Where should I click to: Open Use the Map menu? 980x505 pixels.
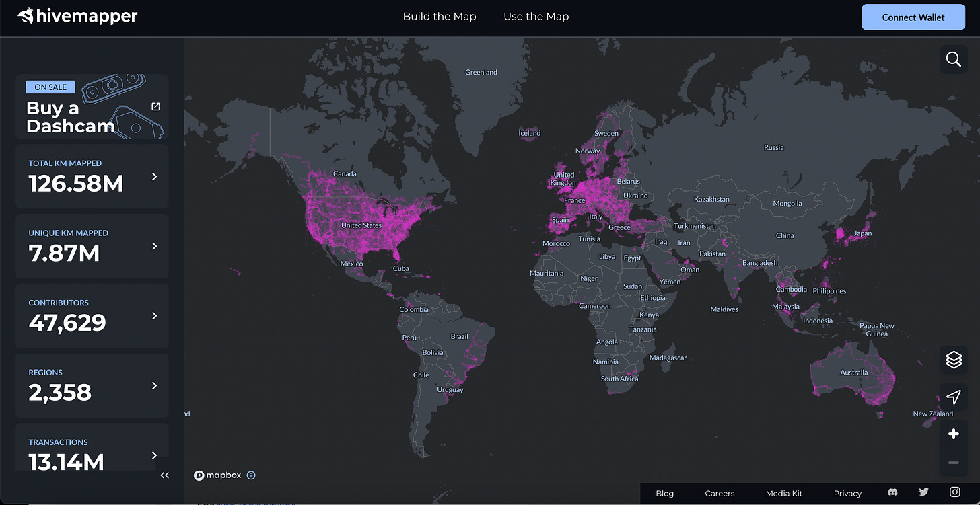pos(536,17)
